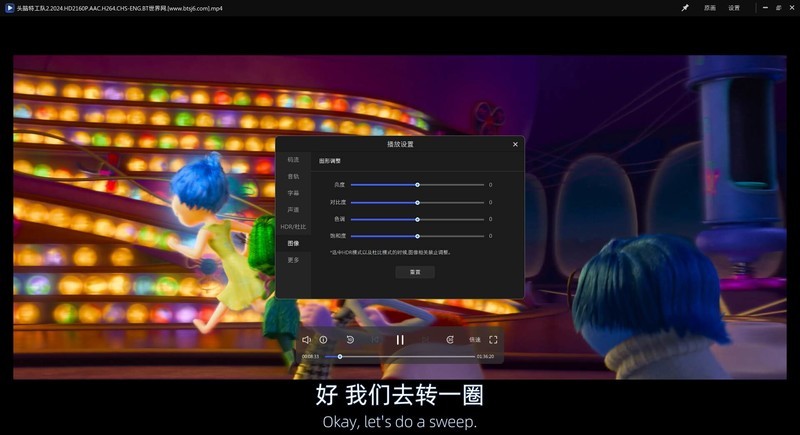This screenshot has width=800, height=435.
Task: Rewind using the circular back arrow
Action: 351,340
